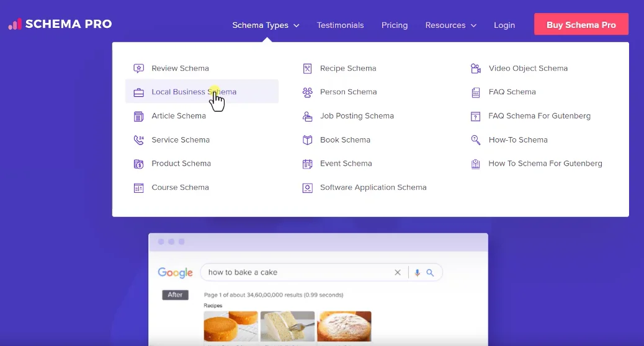Click the Google voice search microphone
This screenshot has width=644, height=346.
click(418, 273)
